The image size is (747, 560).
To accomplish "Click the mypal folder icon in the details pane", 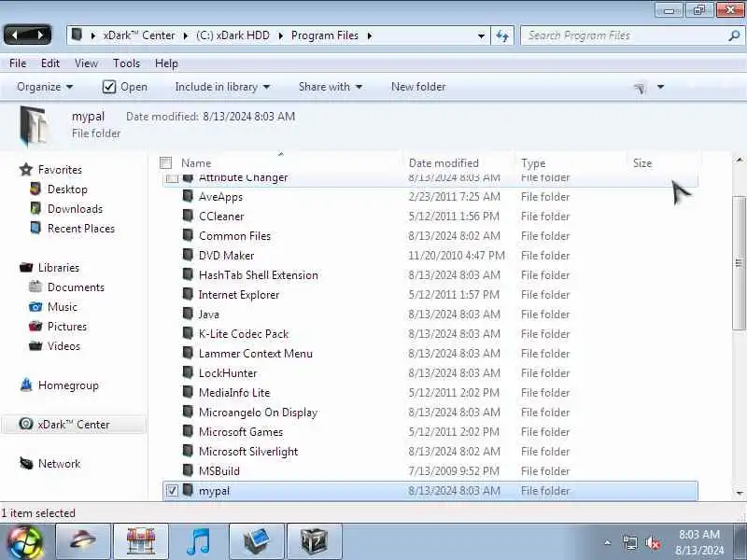I will pyautogui.click(x=34, y=126).
